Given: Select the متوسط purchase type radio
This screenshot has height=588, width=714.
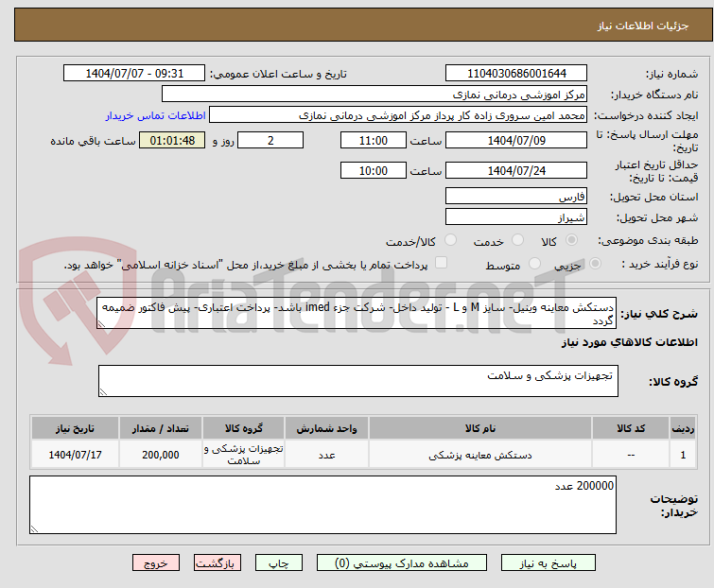Looking at the screenshot, I should 534,264.
